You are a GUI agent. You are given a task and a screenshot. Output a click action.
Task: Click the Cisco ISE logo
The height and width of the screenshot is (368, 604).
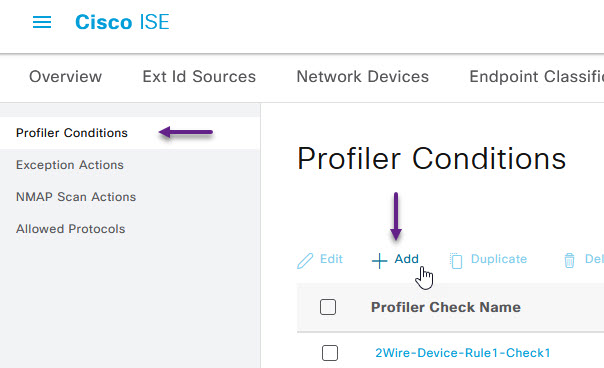(122, 22)
